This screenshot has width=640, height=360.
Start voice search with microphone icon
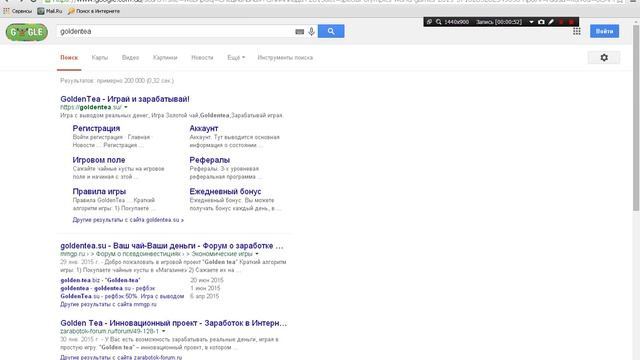coord(311,31)
